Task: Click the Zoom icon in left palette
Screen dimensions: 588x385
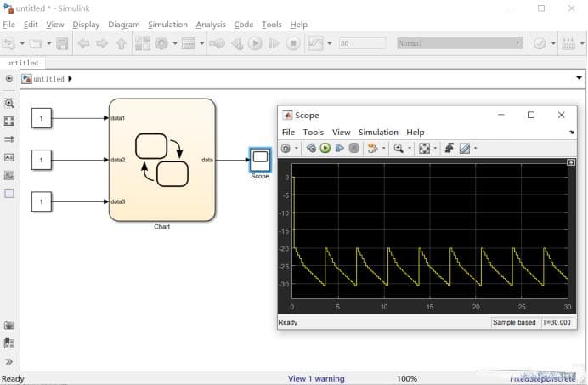Action: 9,103
